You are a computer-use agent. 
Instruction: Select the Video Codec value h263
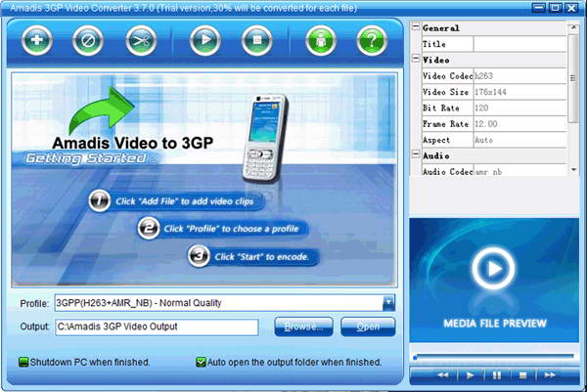pyautogui.click(x=519, y=76)
